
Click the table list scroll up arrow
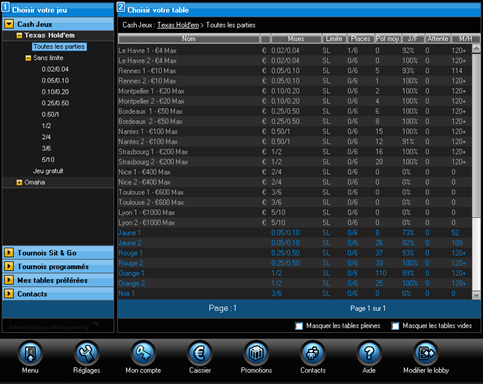[x=476, y=49]
